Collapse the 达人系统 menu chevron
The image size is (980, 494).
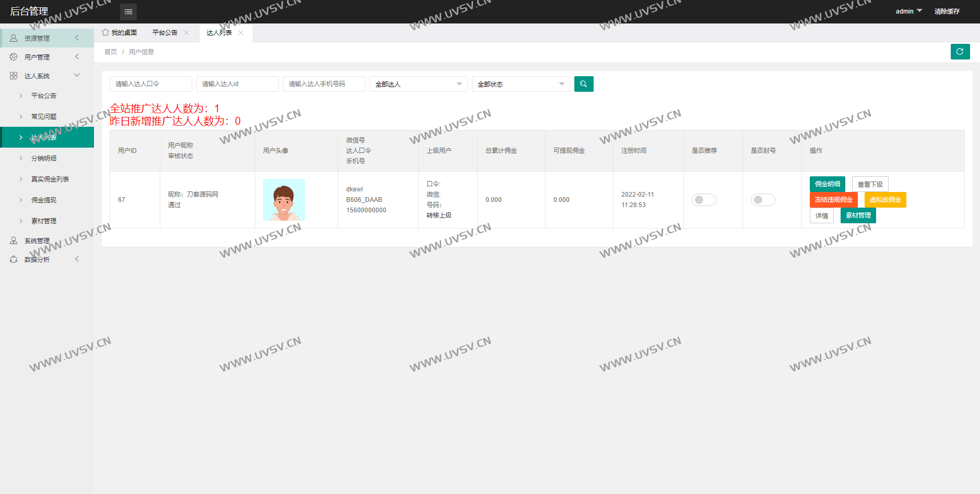coord(77,75)
